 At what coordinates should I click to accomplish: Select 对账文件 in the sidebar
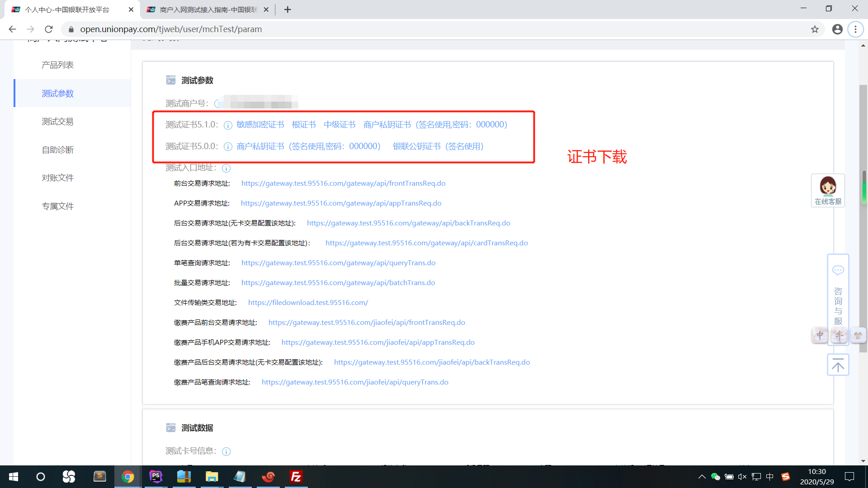[x=57, y=178]
